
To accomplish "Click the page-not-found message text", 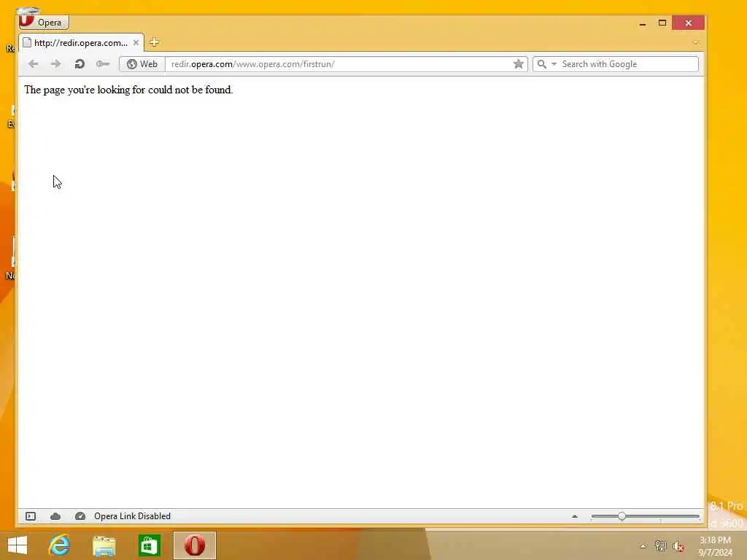I will point(128,90).
